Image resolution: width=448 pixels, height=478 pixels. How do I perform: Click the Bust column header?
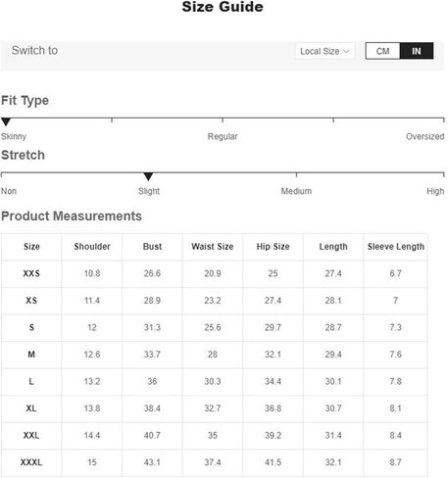pos(152,247)
